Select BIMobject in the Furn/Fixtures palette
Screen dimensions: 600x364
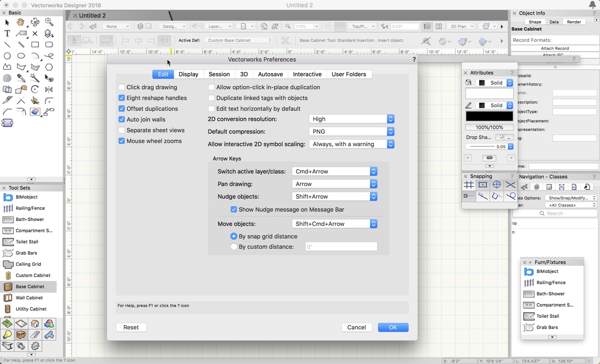point(547,271)
